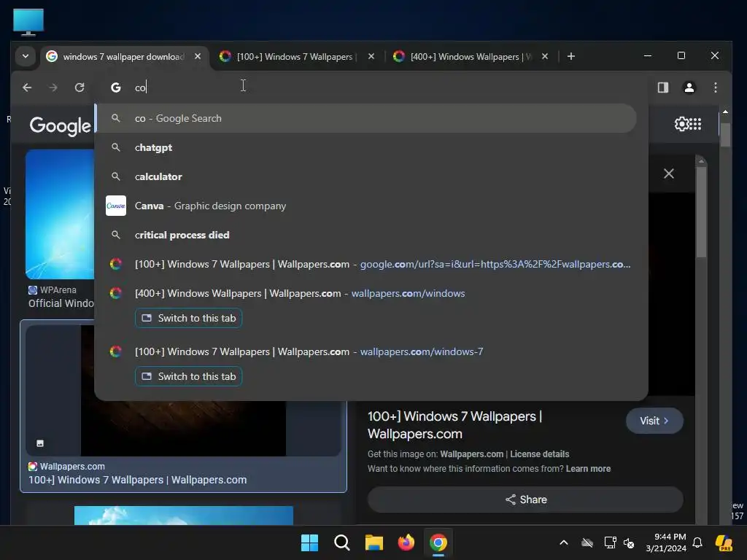Go forward with the forward arrow
The width and height of the screenshot is (747, 560).
pyautogui.click(x=53, y=87)
